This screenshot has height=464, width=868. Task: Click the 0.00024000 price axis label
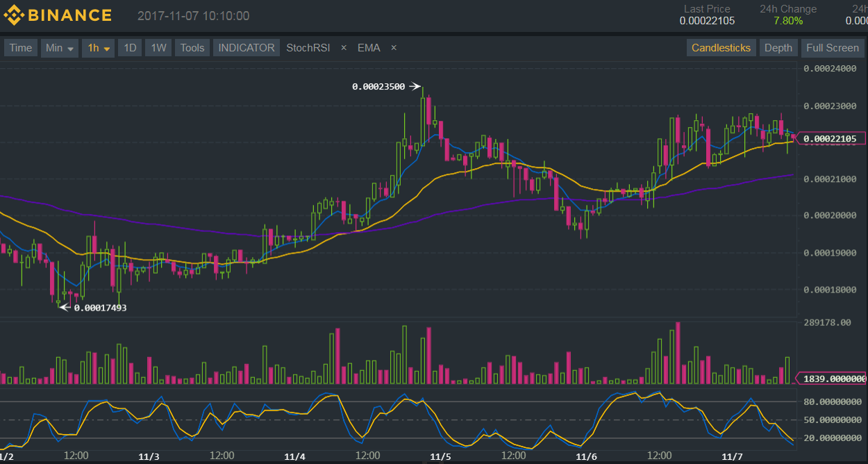[x=830, y=69]
